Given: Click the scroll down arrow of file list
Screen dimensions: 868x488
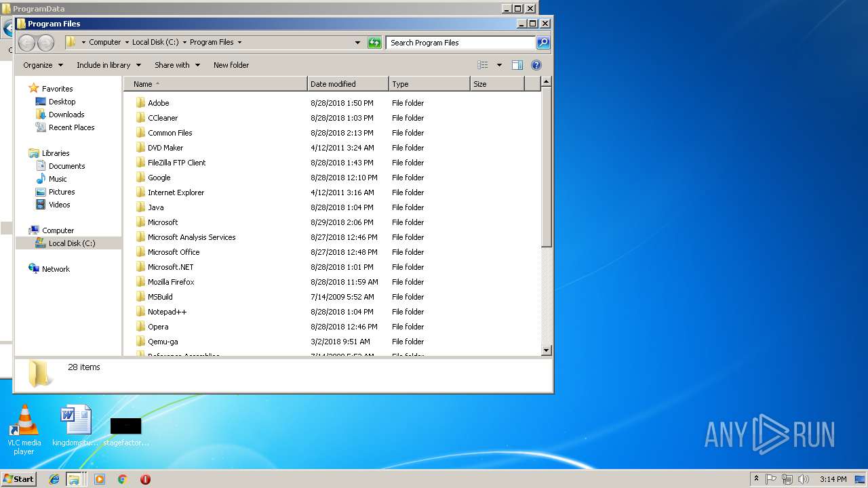Looking at the screenshot, I should (547, 350).
